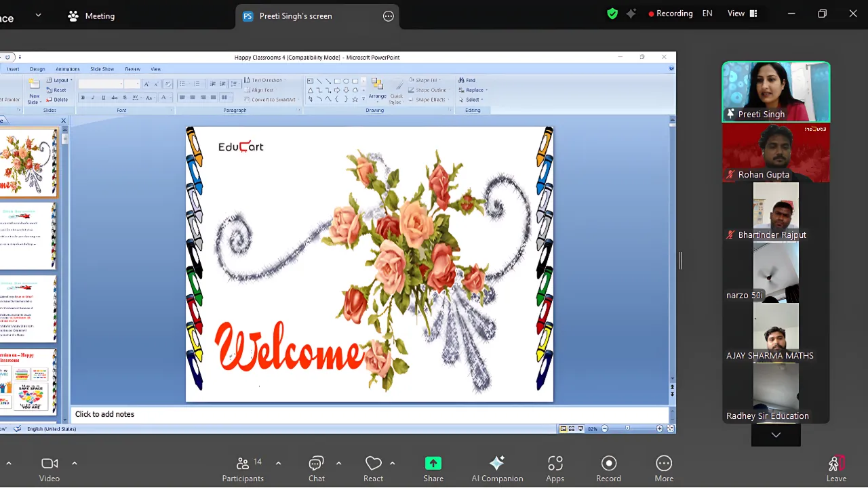Click the zoom slider handle
Viewport: 868px width, 488px height.
[x=627, y=428]
